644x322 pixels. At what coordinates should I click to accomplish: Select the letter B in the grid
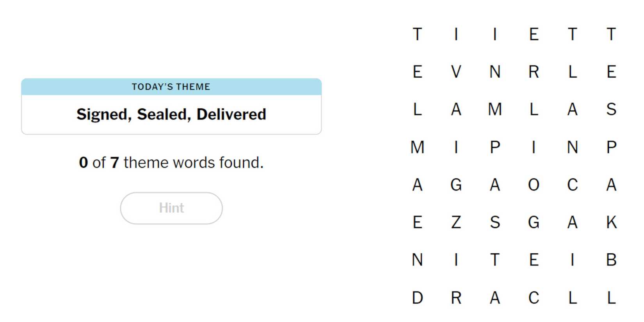[x=611, y=260]
